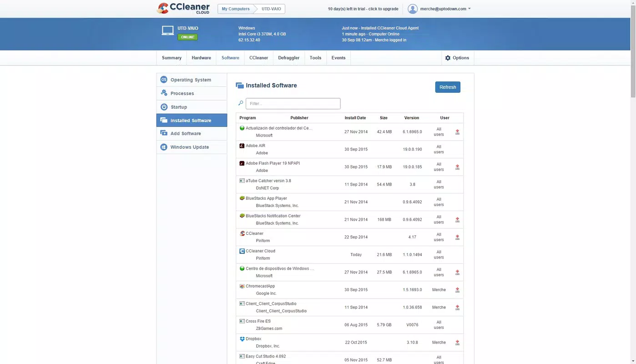Sort by Version column header
636x364 pixels.
pyautogui.click(x=412, y=118)
